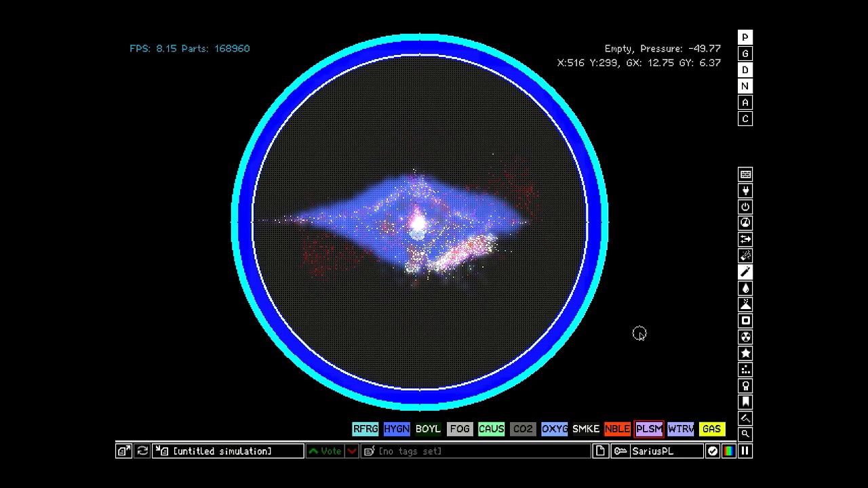Select the RFRG element

pos(366,429)
